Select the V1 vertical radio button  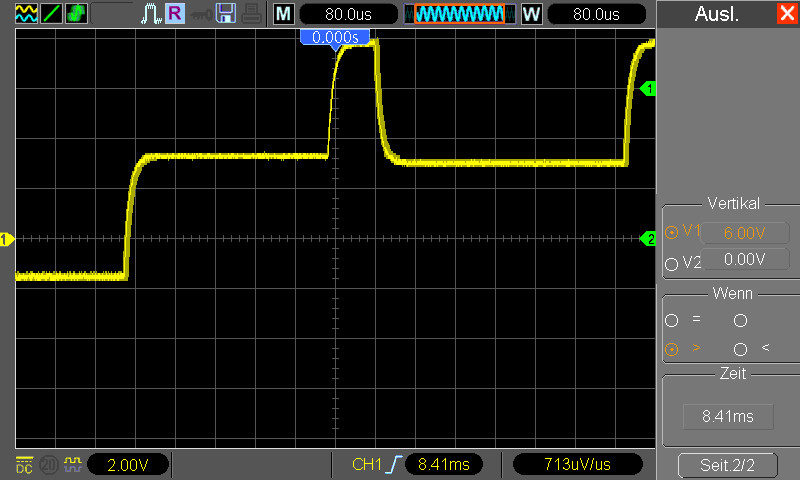coord(671,233)
